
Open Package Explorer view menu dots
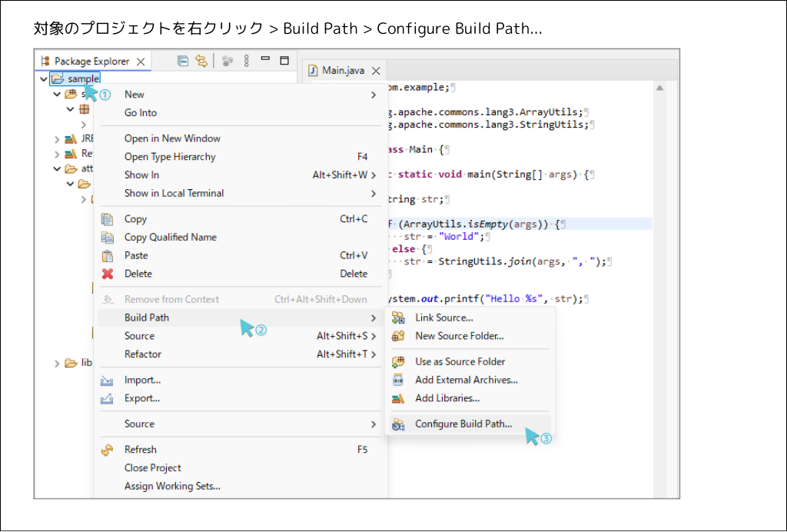click(247, 62)
